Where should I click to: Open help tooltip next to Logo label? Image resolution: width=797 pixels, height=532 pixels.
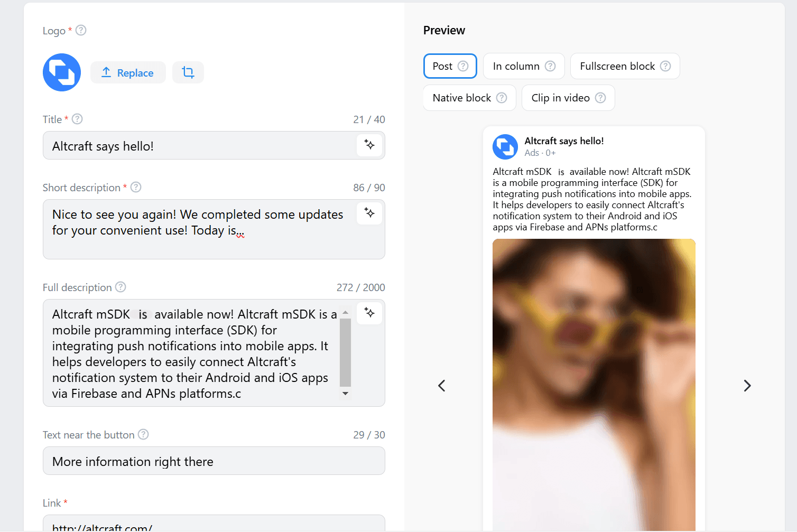click(x=81, y=30)
